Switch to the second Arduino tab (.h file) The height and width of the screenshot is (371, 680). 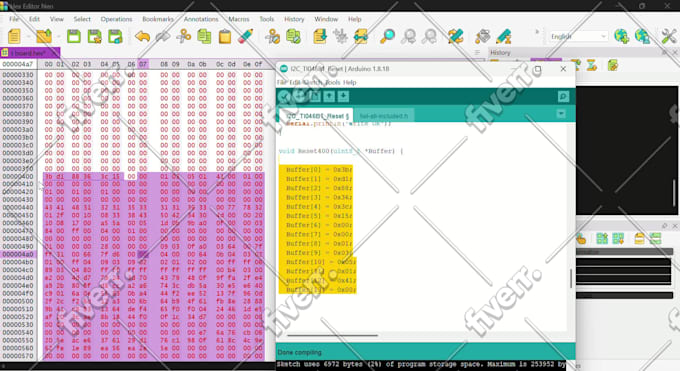coord(384,116)
